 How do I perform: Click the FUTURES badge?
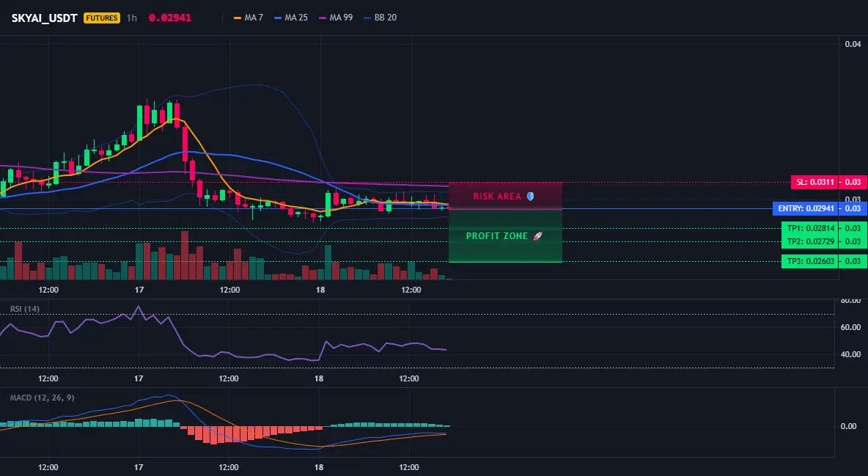pyautogui.click(x=102, y=18)
